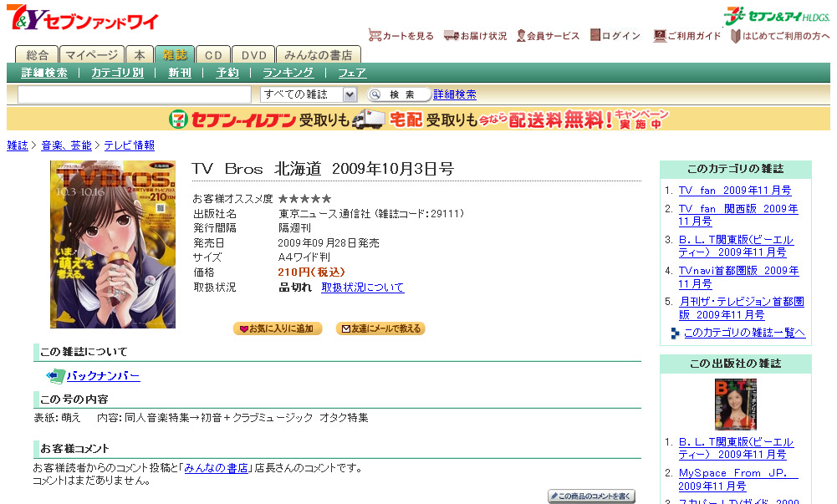
Task: Click 友達にメールで教える button
Action: (x=380, y=328)
